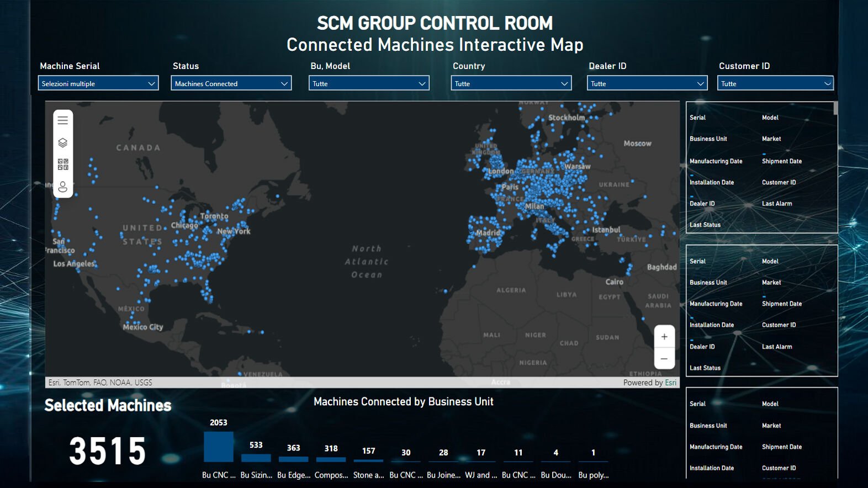Screen dimensions: 868x488
Task: Click the Esri link in map attribution
Action: [x=670, y=383]
